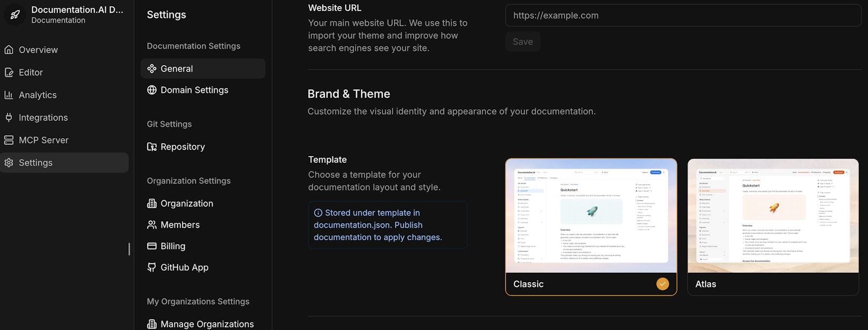Click the Repository folder icon
This screenshot has width=868, height=330.
click(152, 147)
